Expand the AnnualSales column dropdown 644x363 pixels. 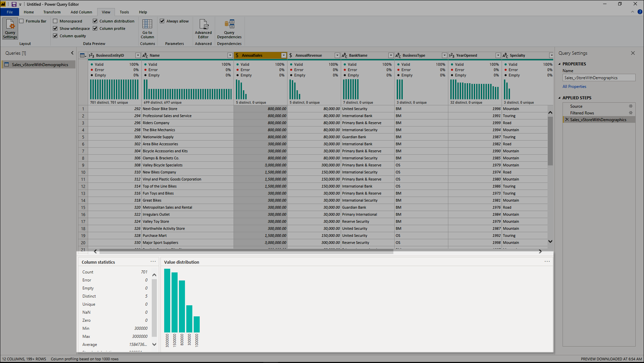click(x=283, y=55)
